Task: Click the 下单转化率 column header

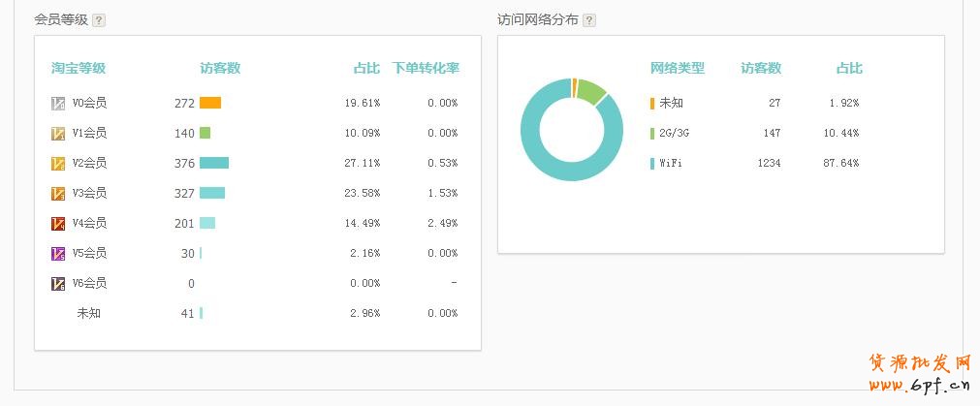Action: click(426, 68)
